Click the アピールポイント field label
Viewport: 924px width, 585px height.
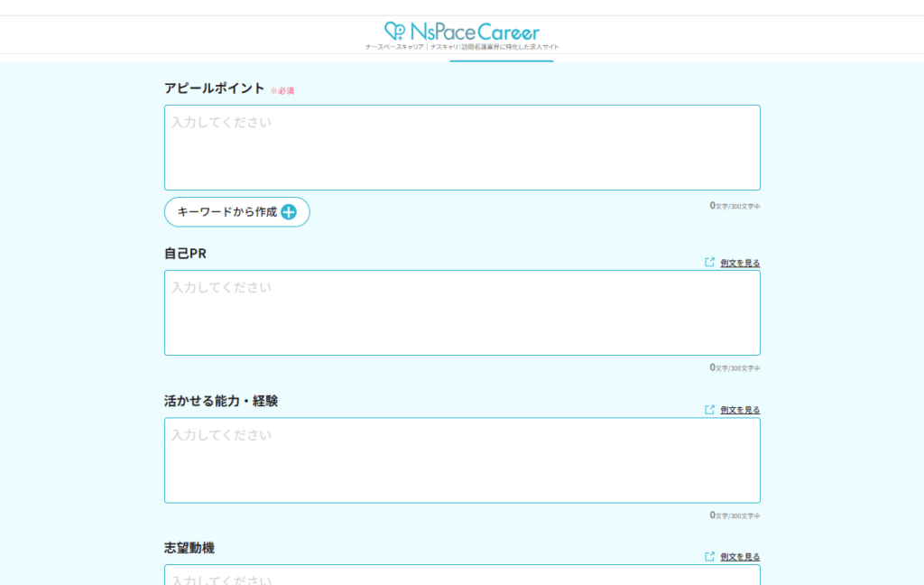point(214,88)
